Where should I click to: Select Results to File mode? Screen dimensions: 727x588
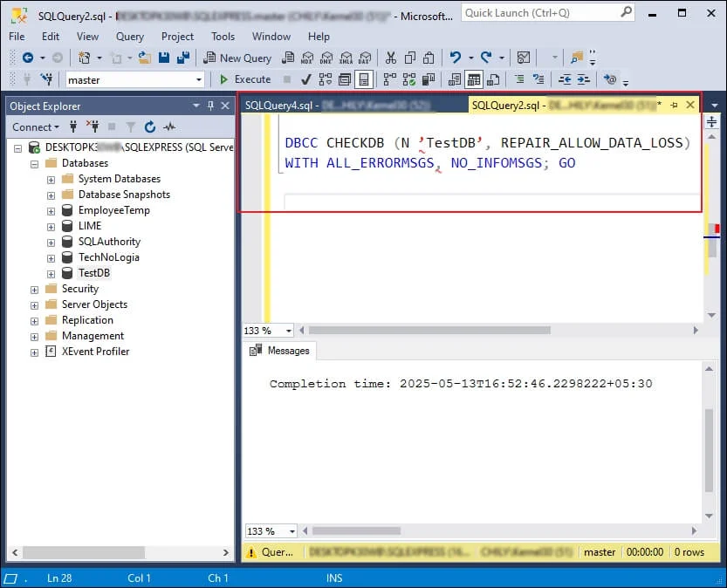tap(493, 79)
